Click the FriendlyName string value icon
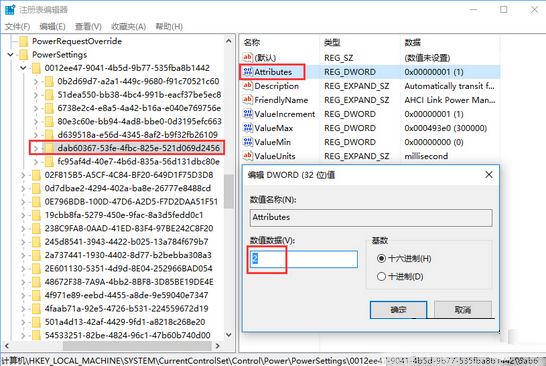This screenshot has height=366, width=546. [x=248, y=100]
